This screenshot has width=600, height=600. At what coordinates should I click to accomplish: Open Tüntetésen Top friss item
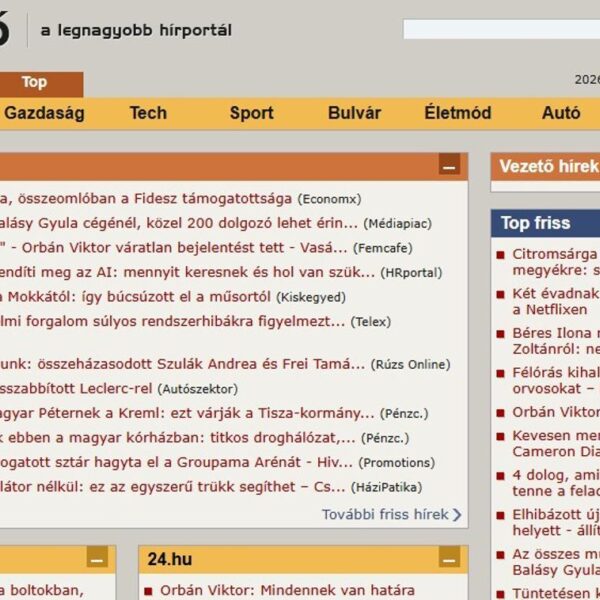pos(556,593)
